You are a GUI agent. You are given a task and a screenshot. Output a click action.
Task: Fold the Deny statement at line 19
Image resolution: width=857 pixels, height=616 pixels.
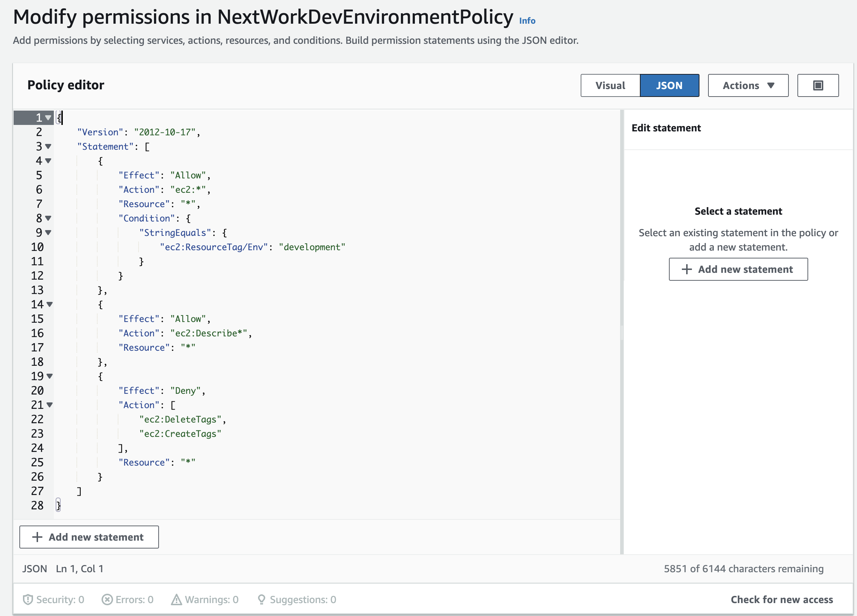click(50, 376)
